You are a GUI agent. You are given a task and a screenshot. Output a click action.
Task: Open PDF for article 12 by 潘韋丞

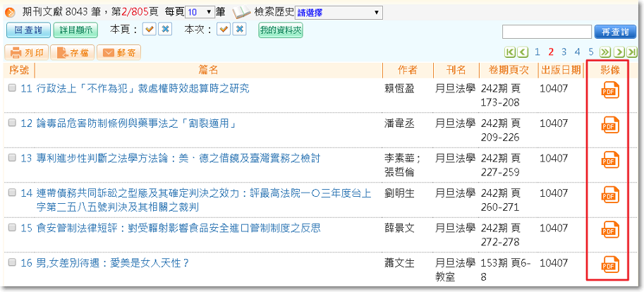(609, 125)
